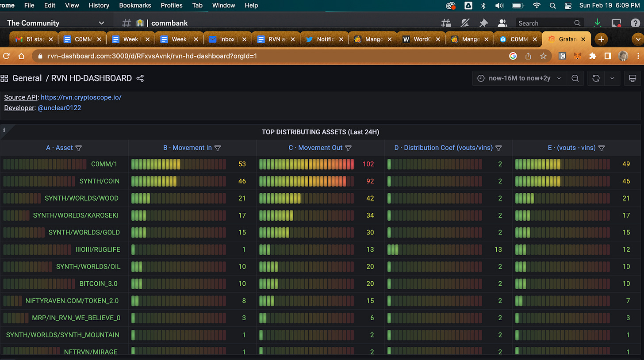Filter the Distribution Coef column
644x360 pixels.
click(498, 148)
